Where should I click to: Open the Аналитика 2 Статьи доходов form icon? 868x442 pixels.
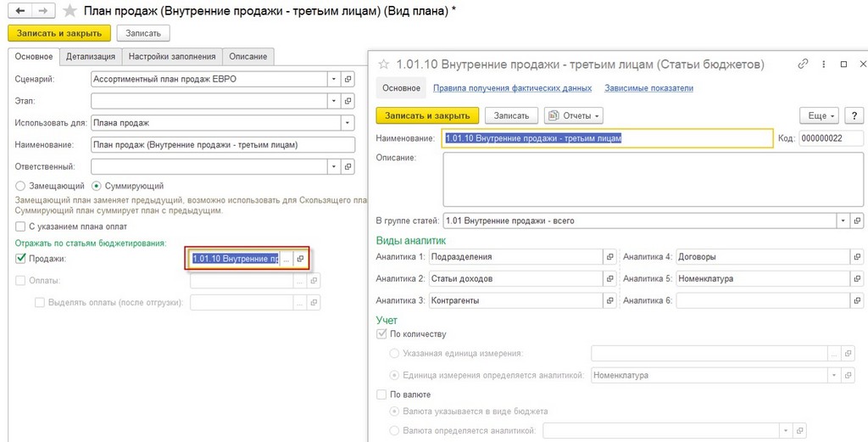tap(610, 278)
